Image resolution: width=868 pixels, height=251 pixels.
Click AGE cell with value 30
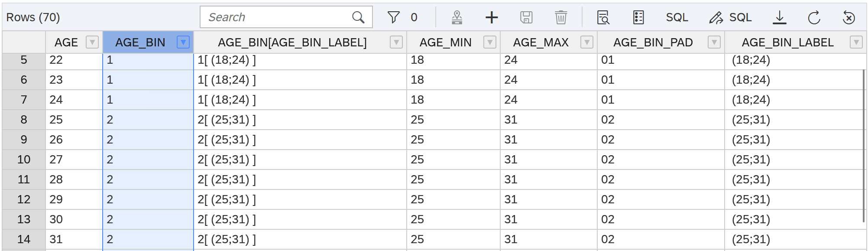(74, 219)
